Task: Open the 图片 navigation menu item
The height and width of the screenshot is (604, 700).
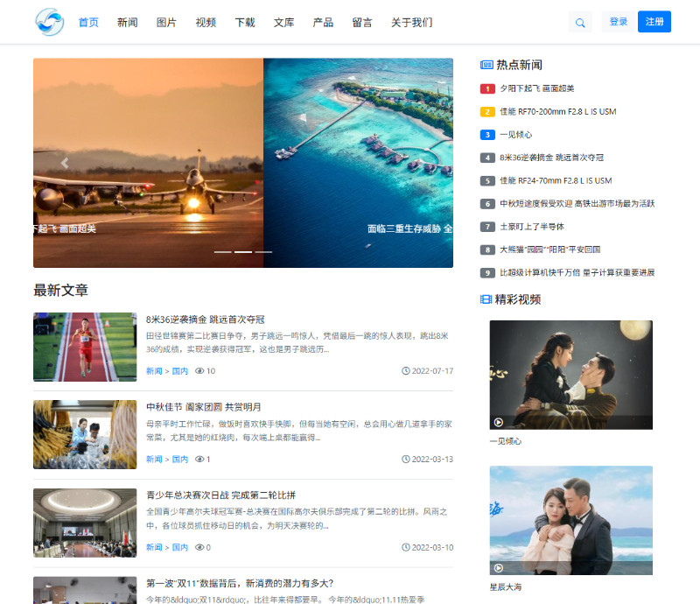Action: tap(166, 23)
